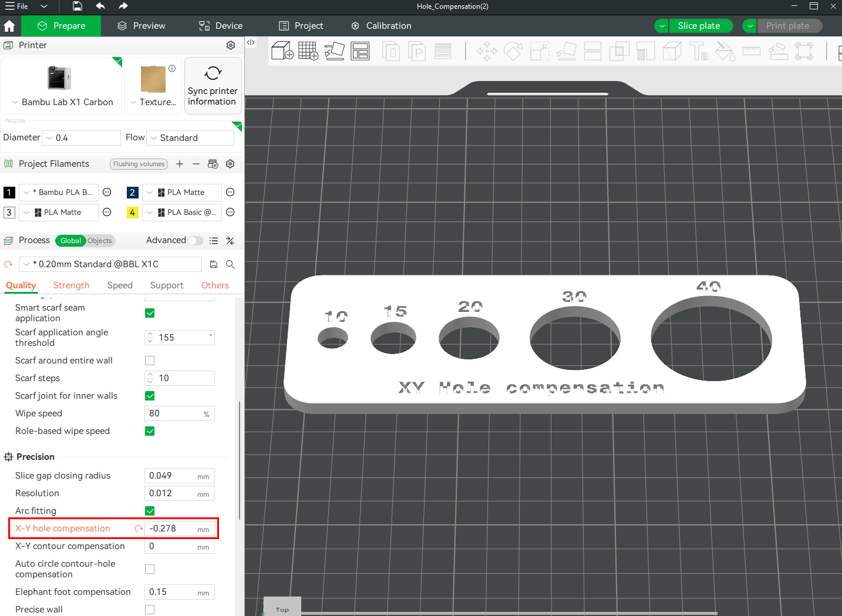Edit filament 1 preset options icon
The height and width of the screenshot is (616, 842).
tap(107, 192)
